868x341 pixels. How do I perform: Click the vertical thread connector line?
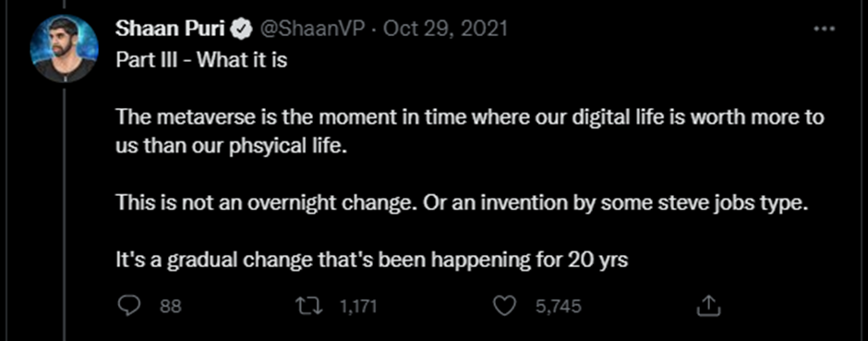[x=65, y=214]
